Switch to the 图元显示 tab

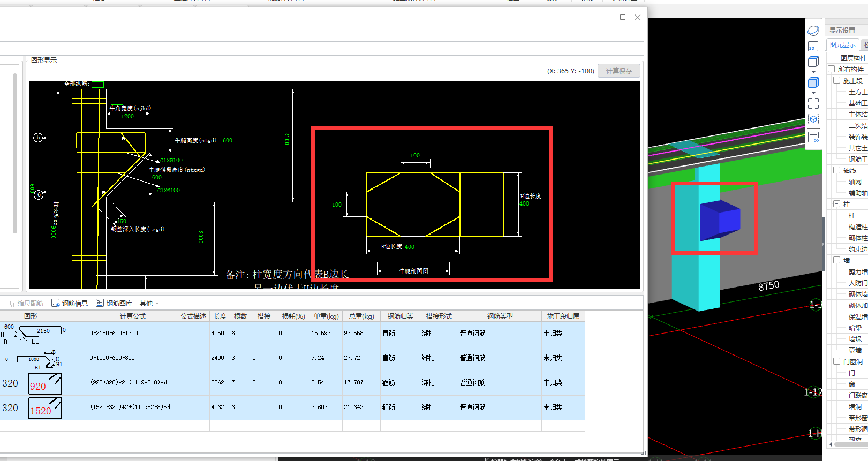coord(843,45)
